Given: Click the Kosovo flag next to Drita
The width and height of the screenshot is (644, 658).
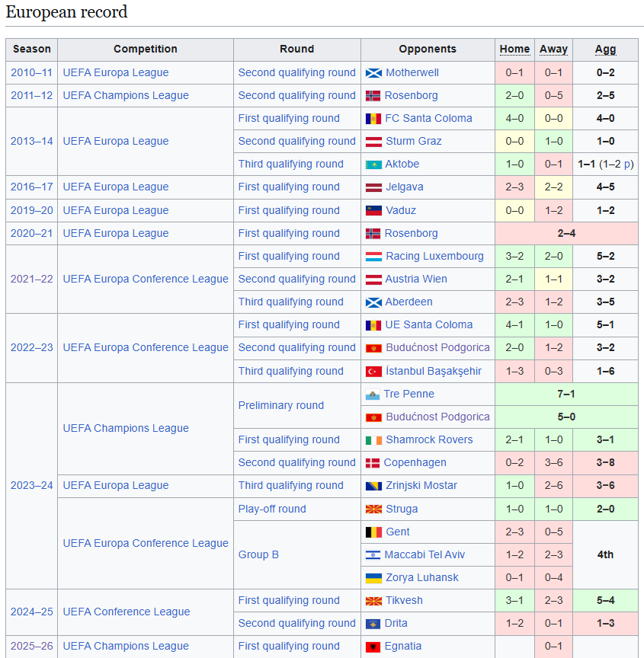Looking at the screenshot, I should [x=373, y=624].
